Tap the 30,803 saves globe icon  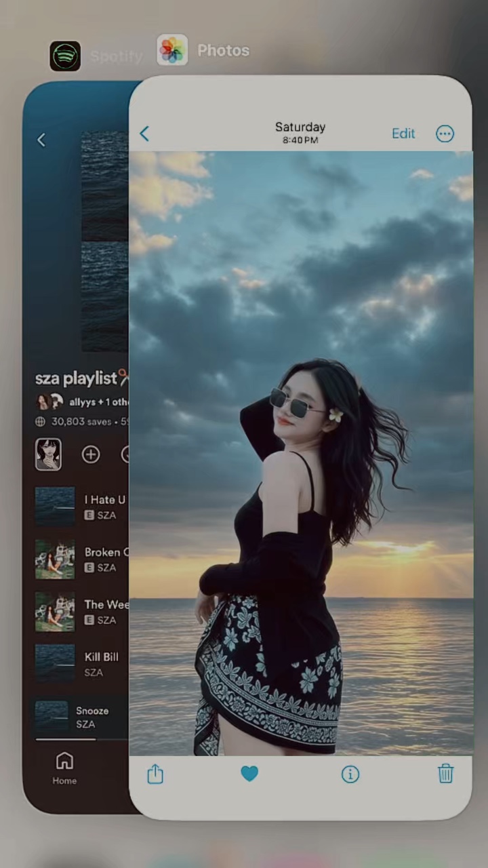pyautogui.click(x=41, y=421)
